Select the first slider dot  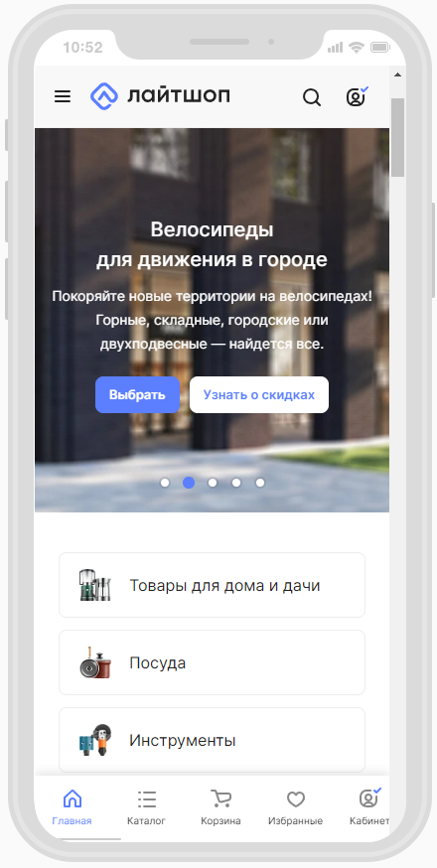165,483
